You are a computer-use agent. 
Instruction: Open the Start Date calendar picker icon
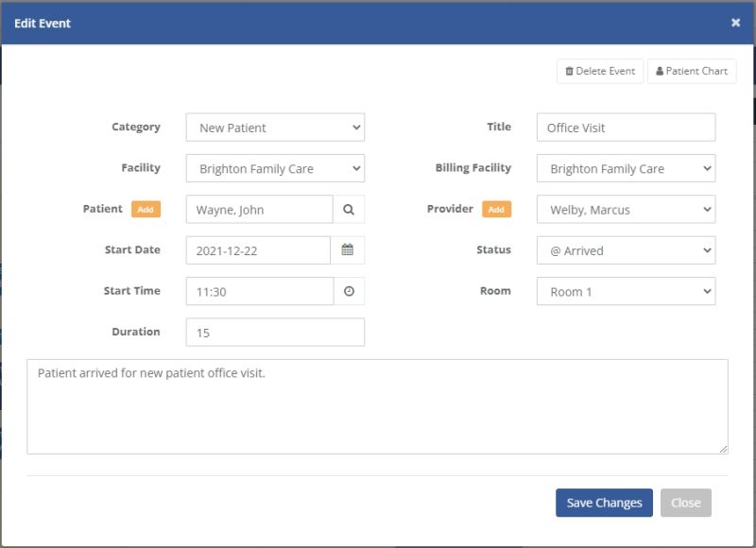pos(349,250)
